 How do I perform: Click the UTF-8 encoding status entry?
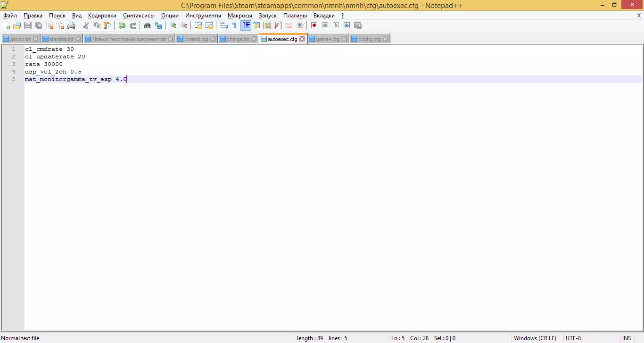point(573,338)
